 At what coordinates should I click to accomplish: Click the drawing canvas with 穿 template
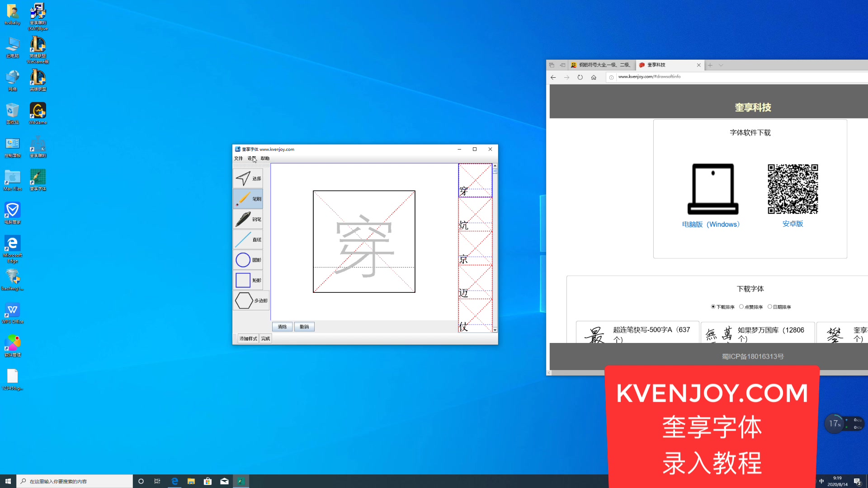coord(364,242)
